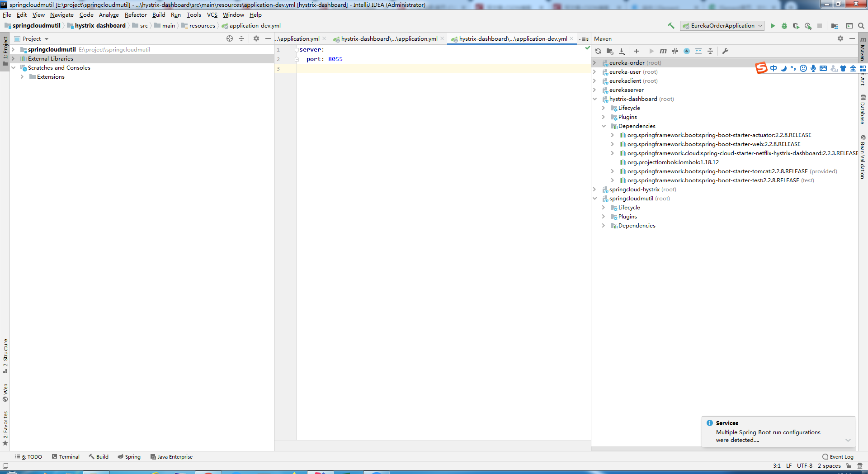Expand eureka-order Maven module
Viewport: 868px width, 474px height.
[x=595, y=63]
